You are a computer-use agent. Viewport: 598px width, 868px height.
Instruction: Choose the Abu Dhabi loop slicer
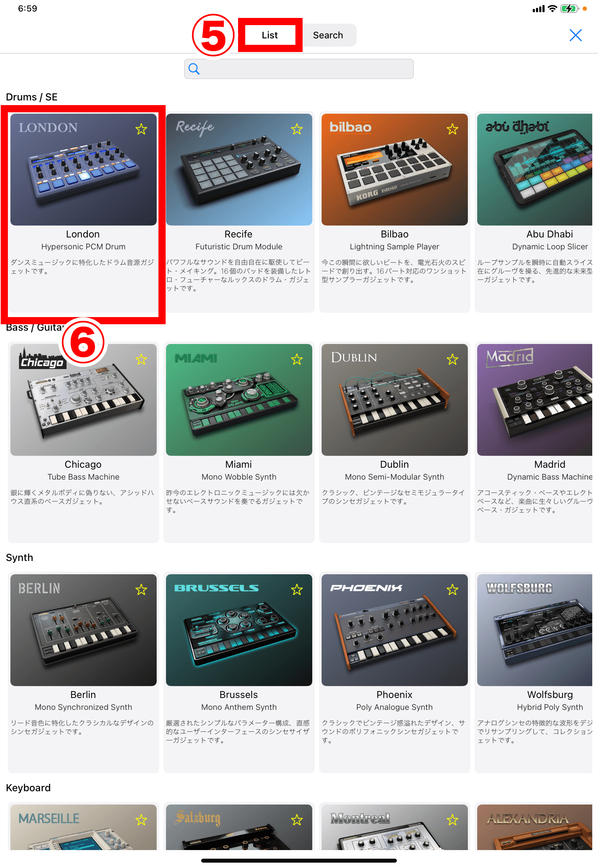(536, 212)
